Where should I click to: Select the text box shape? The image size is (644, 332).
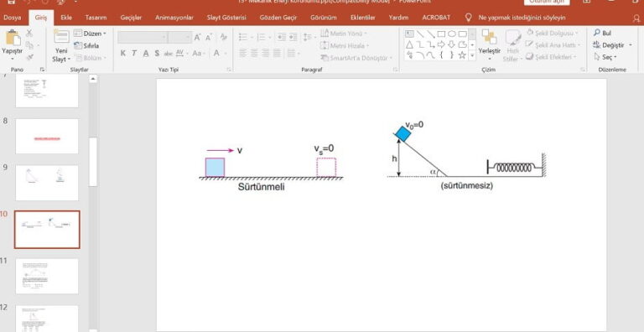point(409,34)
